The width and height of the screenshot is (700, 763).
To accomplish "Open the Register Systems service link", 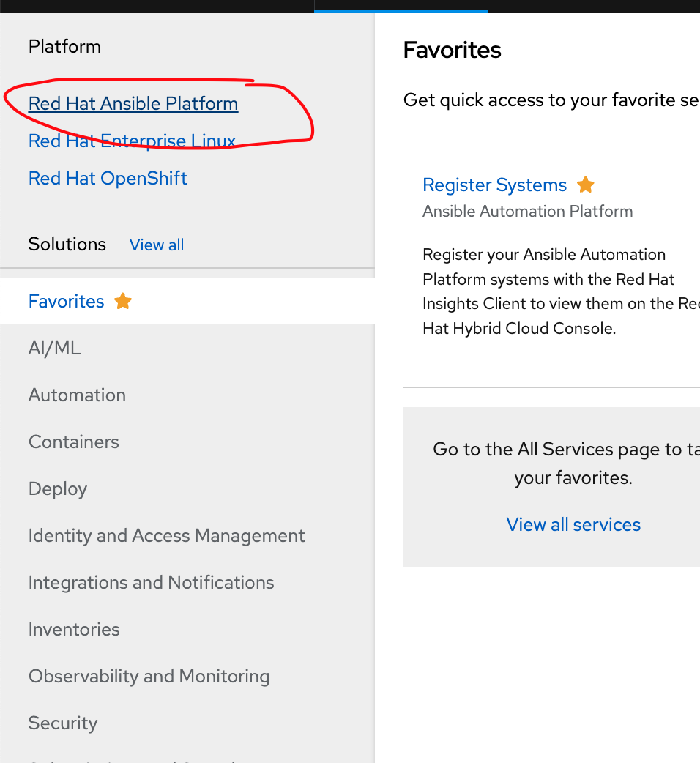I will click(x=495, y=185).
